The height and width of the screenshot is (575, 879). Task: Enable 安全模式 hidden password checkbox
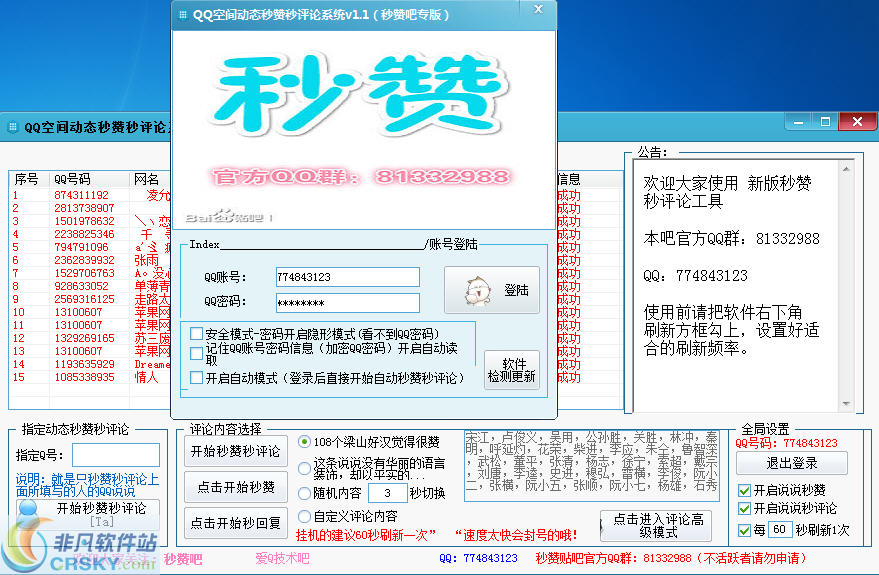pyautogui.click(x=196, y=334)
